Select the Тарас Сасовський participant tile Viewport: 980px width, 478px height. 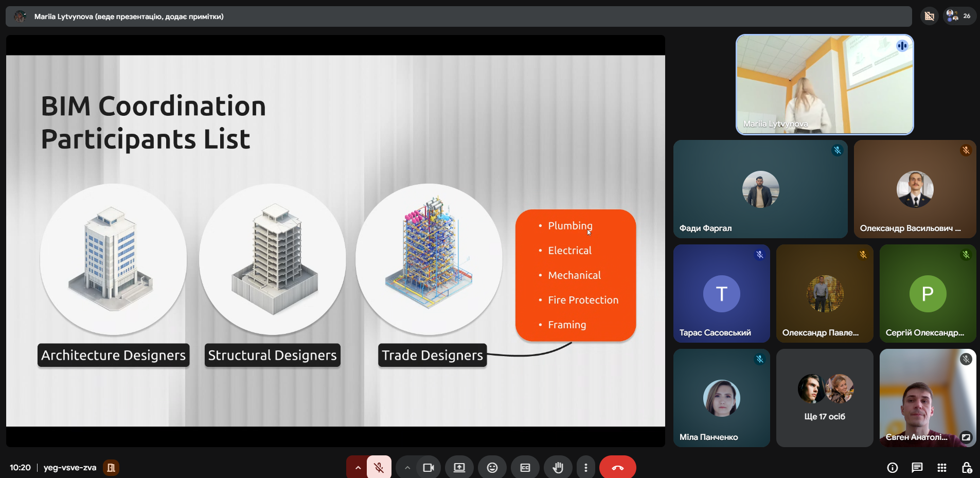click(721, 293)
